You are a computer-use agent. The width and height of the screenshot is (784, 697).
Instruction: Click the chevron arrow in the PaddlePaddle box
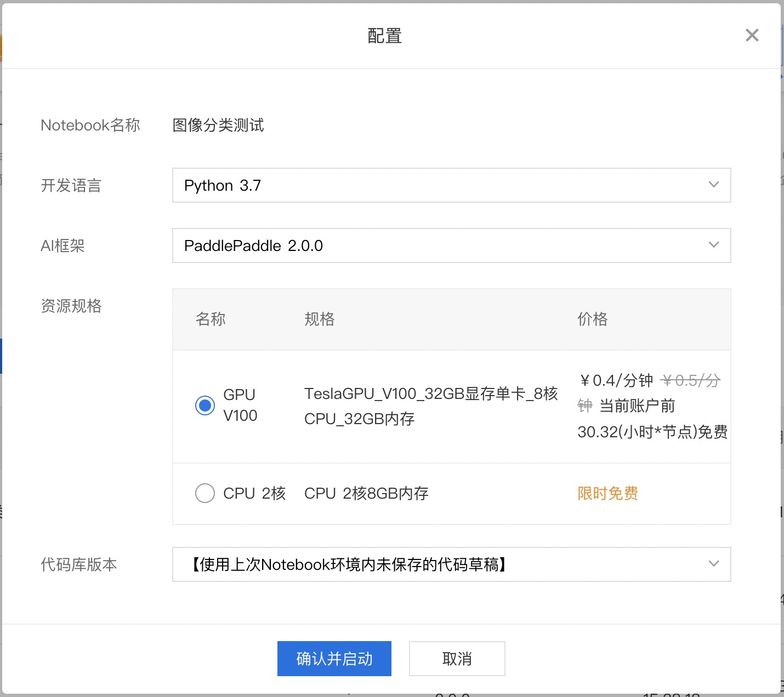pyautogui.click(x=714, y=245)
